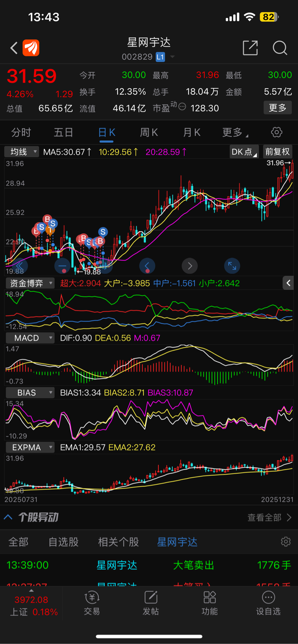Tap the 市盈 info circle icon
Viewport: 298px width, 644px height.
tap(182, 107)
